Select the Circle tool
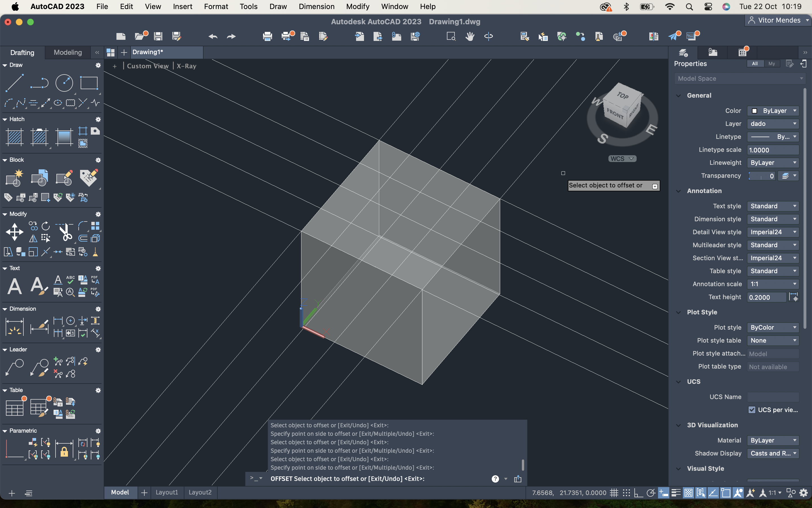Viewport: 812px width, 508px height. tap(64, 83)
